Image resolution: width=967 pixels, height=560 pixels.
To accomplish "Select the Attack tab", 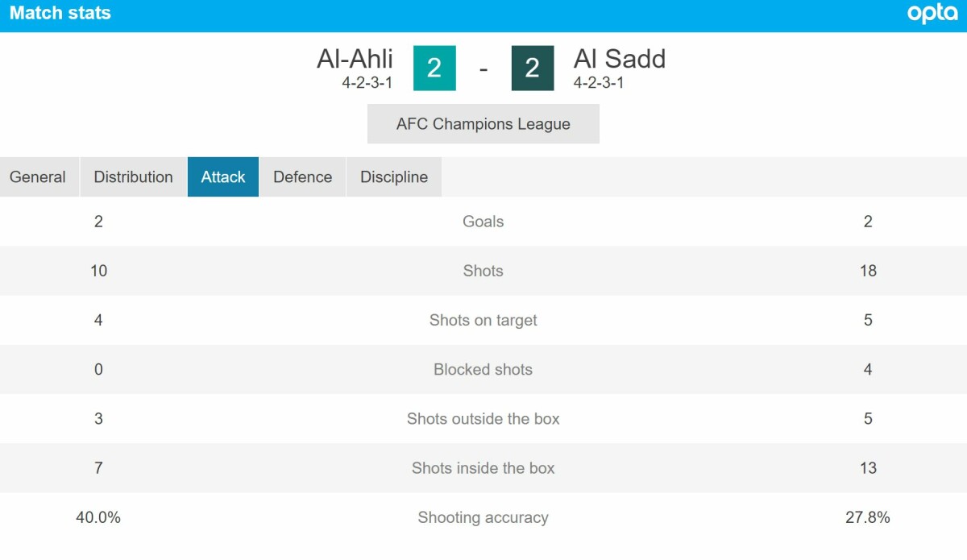I will 223,177.
